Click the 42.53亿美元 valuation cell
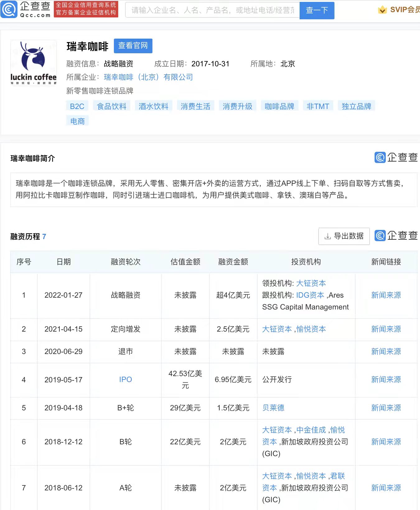The height and width of the screenshot is (510, 420). tap(185, 380)
